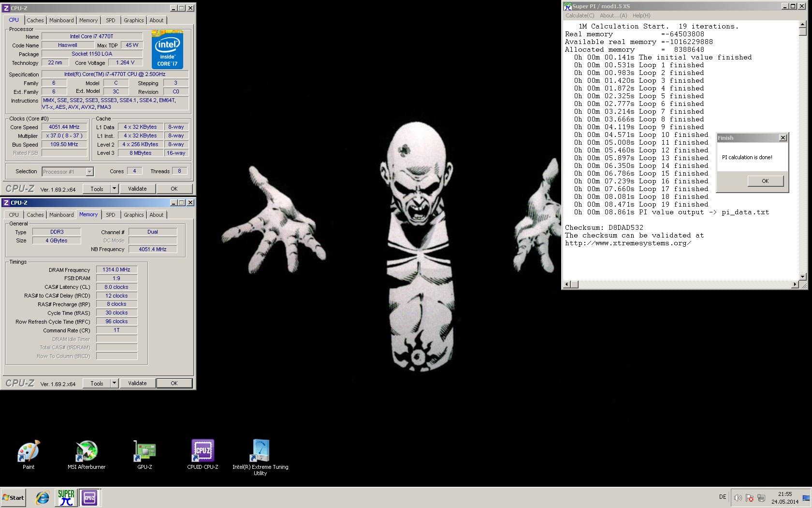The width and height of the screenshot is (812, 508).
Task: Expand Tools dropdown arrow in top CPU-Z window
Action: pyautogui.click(x=115, y=189)
